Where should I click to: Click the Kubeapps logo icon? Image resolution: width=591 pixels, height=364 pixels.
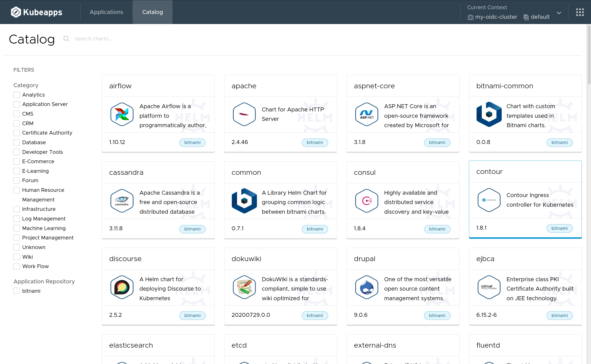16,12
